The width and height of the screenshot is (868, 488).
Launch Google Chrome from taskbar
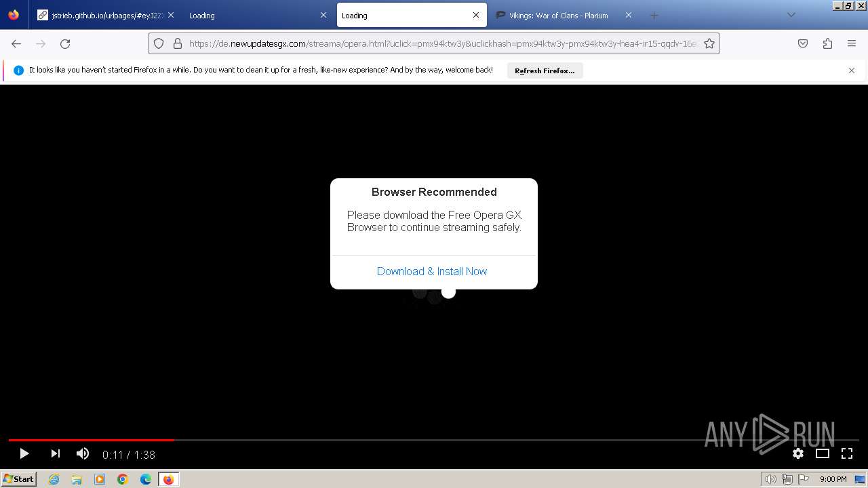(x=123, y=479)
